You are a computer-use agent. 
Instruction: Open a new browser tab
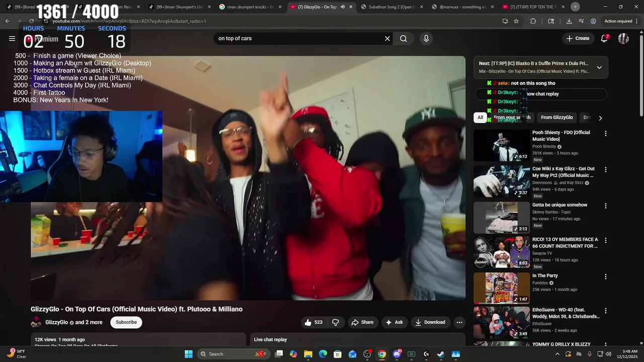575,7
